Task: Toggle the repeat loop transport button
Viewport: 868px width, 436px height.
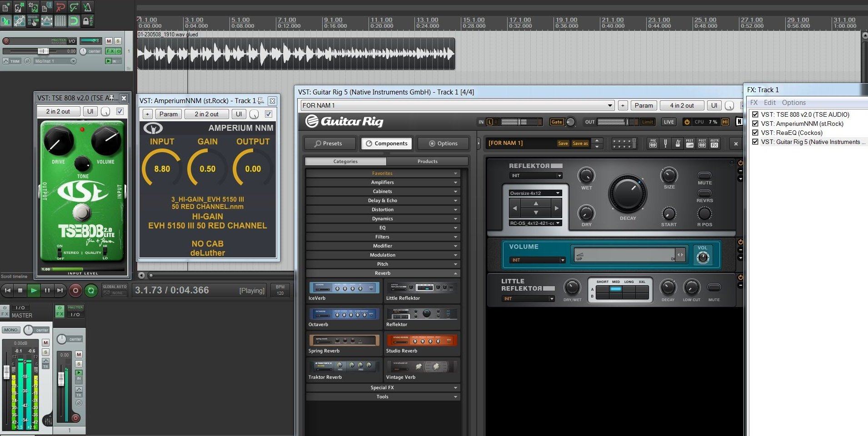Action: pyautogui.click(x=91, y=290)
